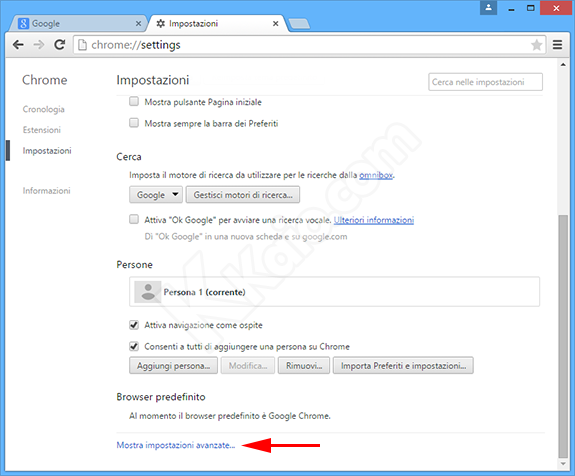Viewport: 575px width, 476px height.
Task: Switch to the Impostazioni tab
Action: click(x=218, y=23)
